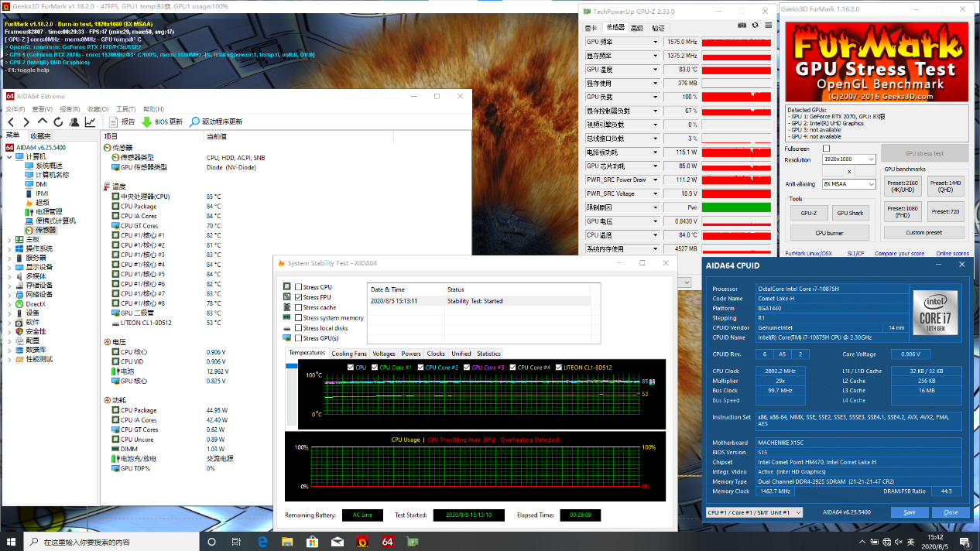Click GPU Shark button in FurMark

point(850,213)
